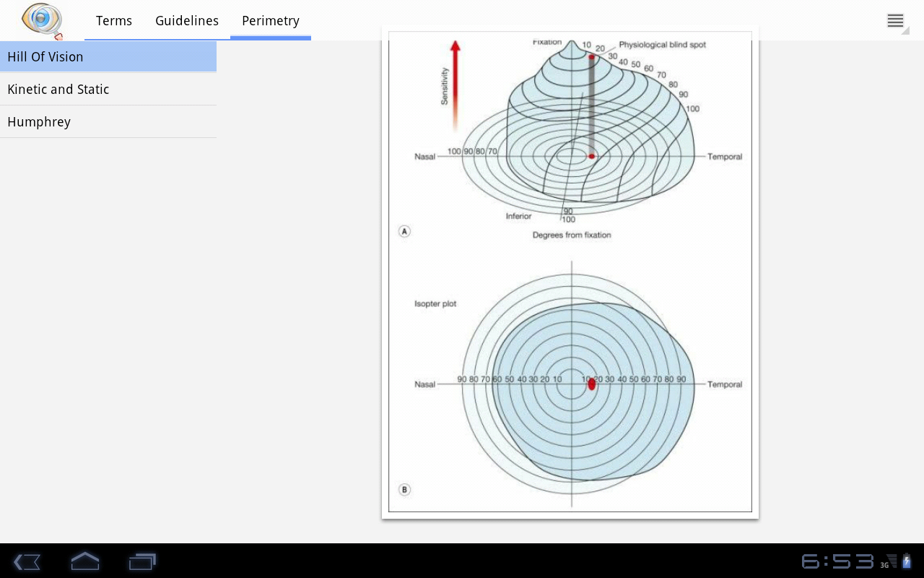Check the battery status icon
Viewport: 924px width, 578px height.
coord(907,561)
